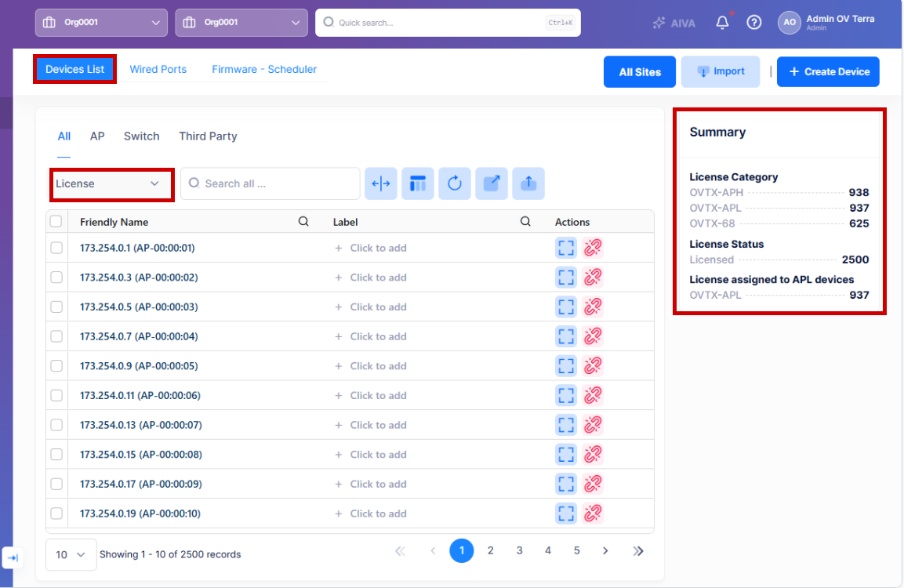View details for 173.254.0.19 (AP-00:00:10)
This screenshot has height=588, width=904.
565,513
